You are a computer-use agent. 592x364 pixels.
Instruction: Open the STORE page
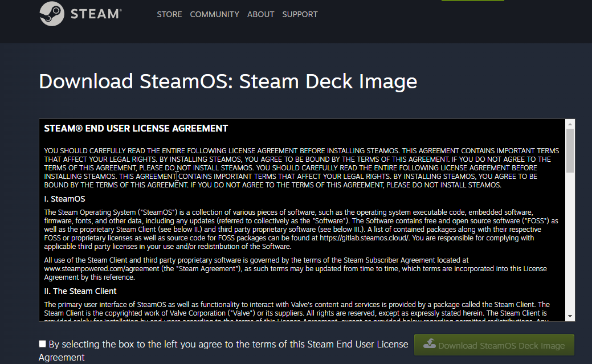169,14
